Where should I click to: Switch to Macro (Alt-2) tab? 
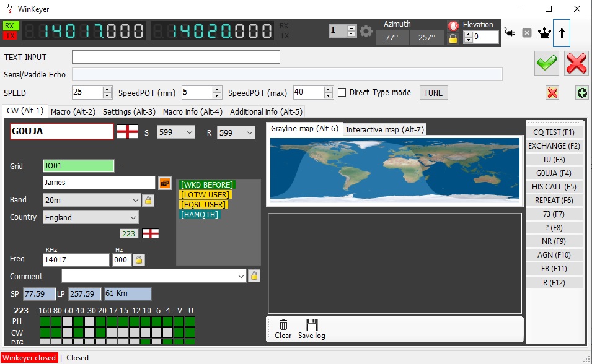73,112
